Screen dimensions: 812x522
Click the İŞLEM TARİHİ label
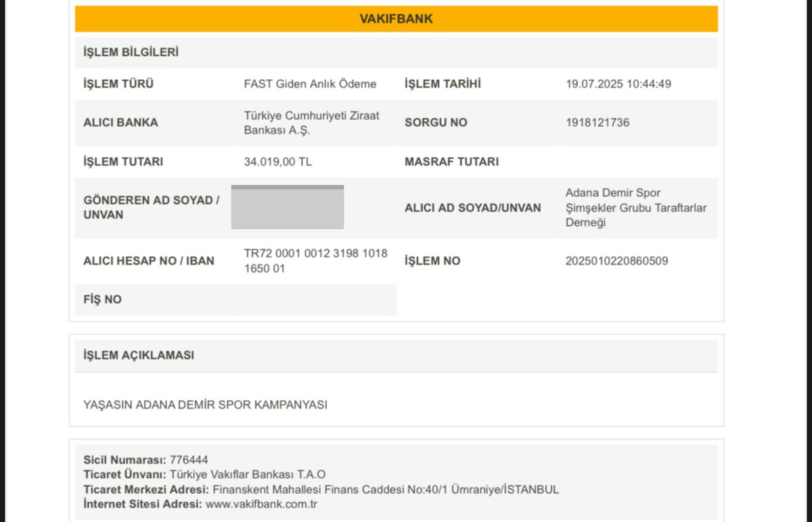(443, 84)
